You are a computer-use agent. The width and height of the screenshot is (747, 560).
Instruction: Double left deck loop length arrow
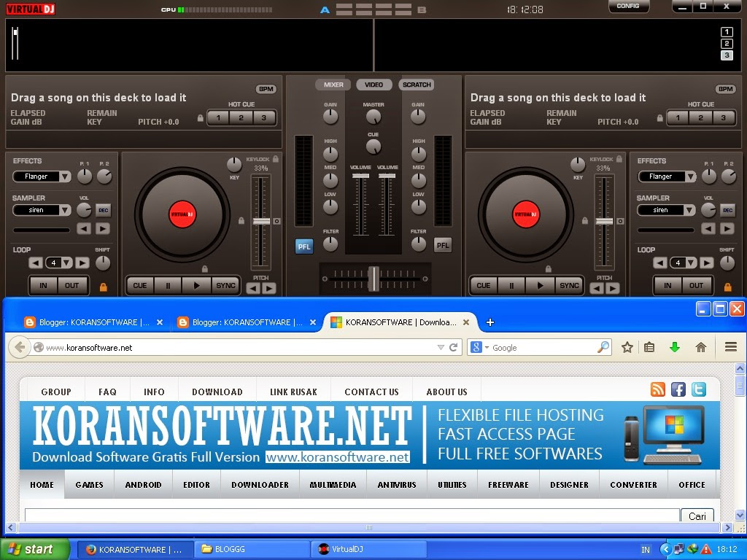point(82,262)
